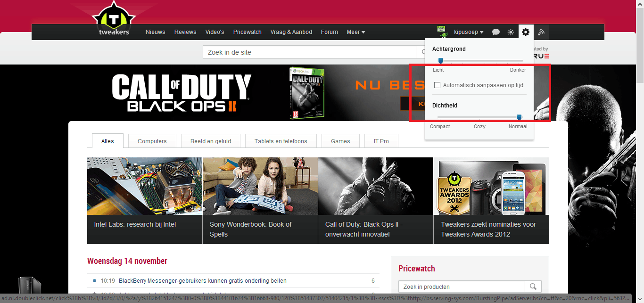Go to Reviews section

185,32
